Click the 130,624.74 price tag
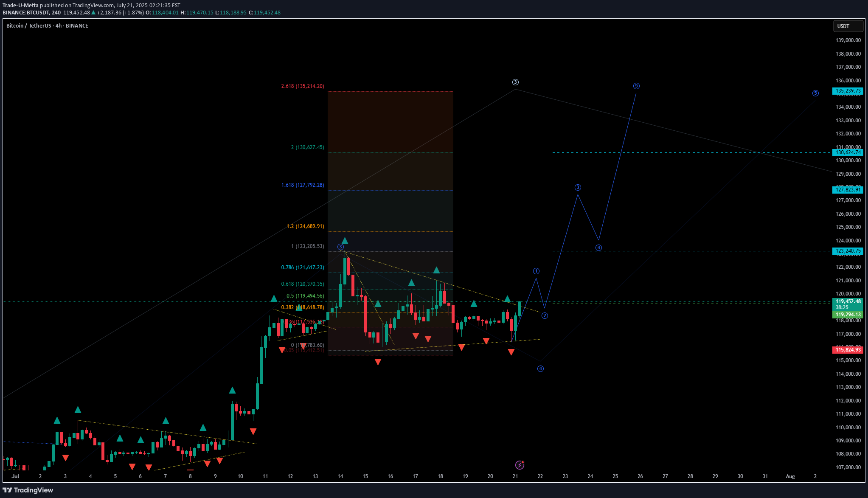 [848, 152]
